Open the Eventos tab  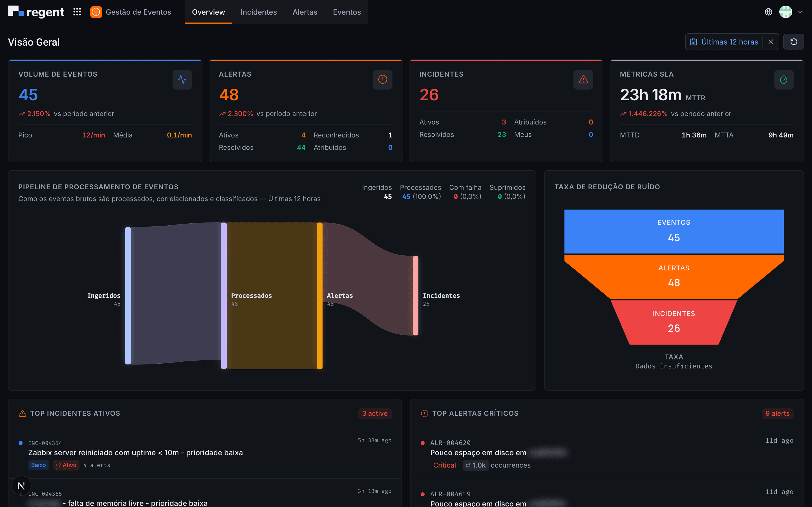(347, 12)
